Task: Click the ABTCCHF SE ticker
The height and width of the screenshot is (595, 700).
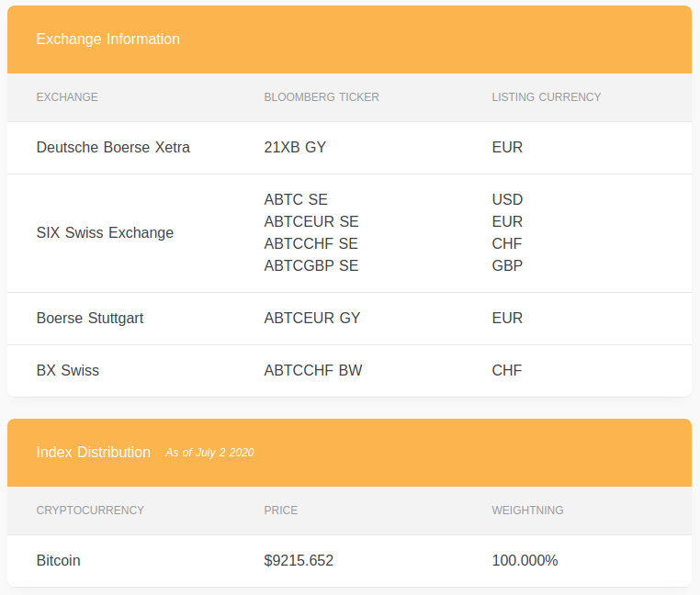Action: (x=310, y=243)
